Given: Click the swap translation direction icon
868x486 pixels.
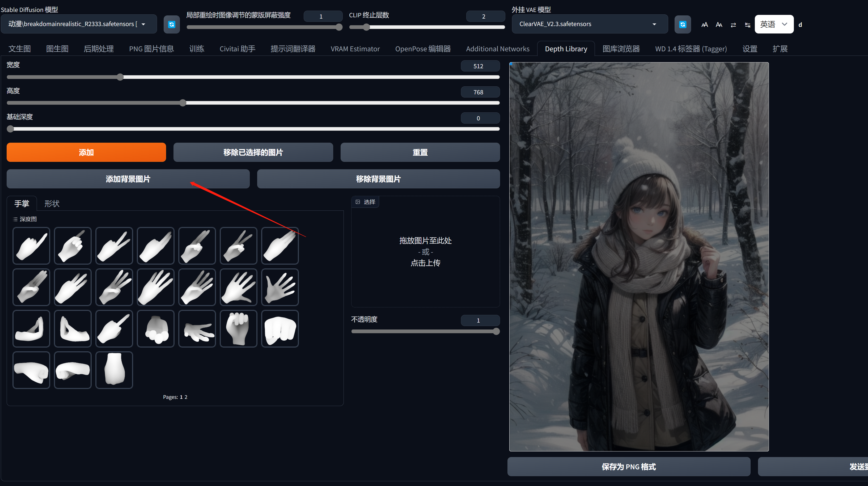Looking at the screenshot, I should click(733, 24).
